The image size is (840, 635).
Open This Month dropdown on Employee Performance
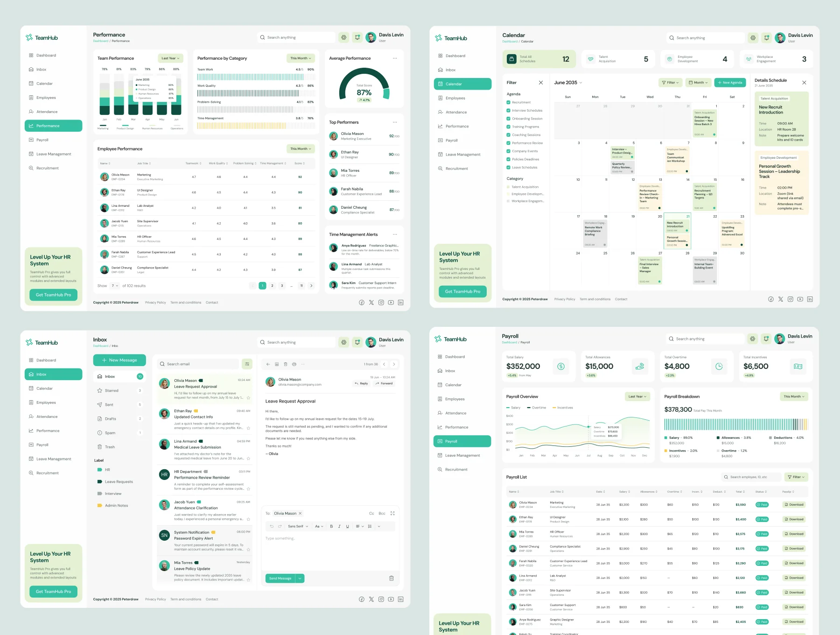coord(301,149)
